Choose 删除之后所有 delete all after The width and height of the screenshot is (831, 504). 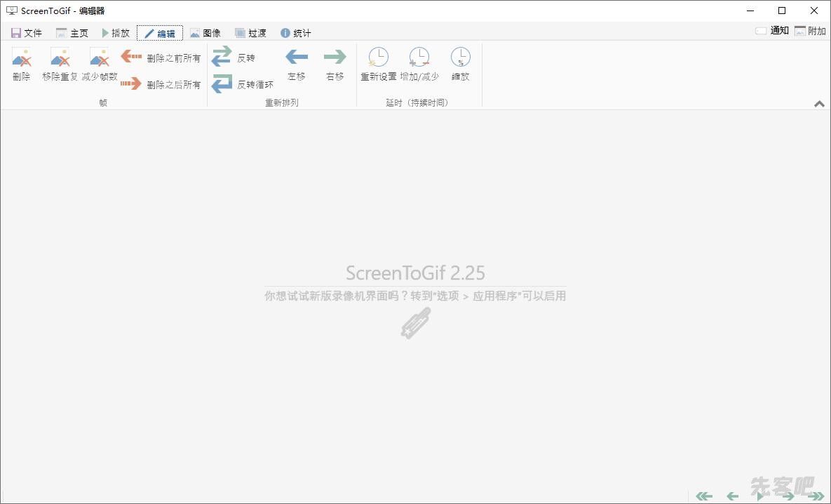[x=161, y=84]
